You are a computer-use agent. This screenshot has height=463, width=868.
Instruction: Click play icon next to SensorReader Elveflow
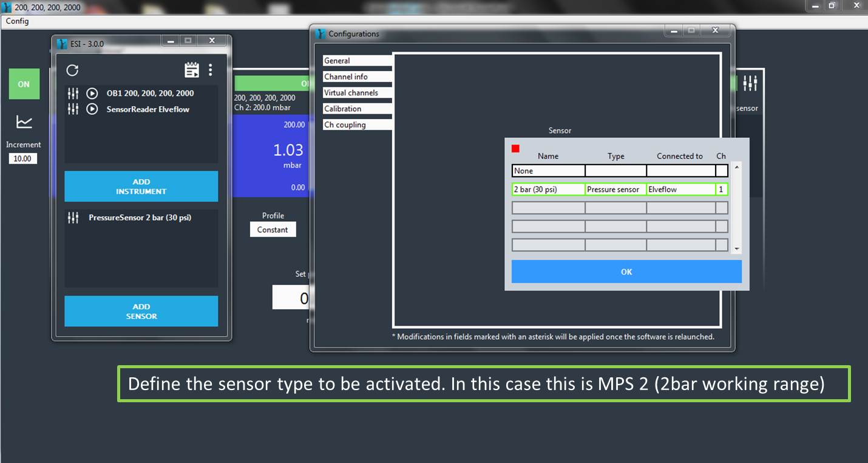click(92, 109)
